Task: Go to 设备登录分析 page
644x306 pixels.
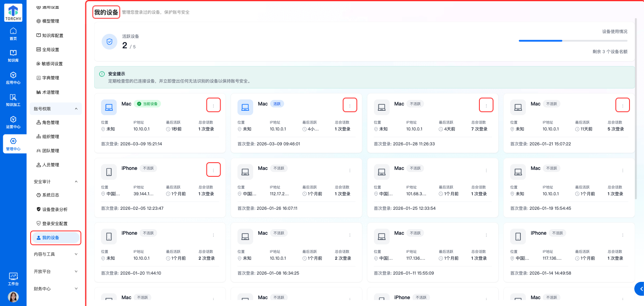Action: (54, 209)
